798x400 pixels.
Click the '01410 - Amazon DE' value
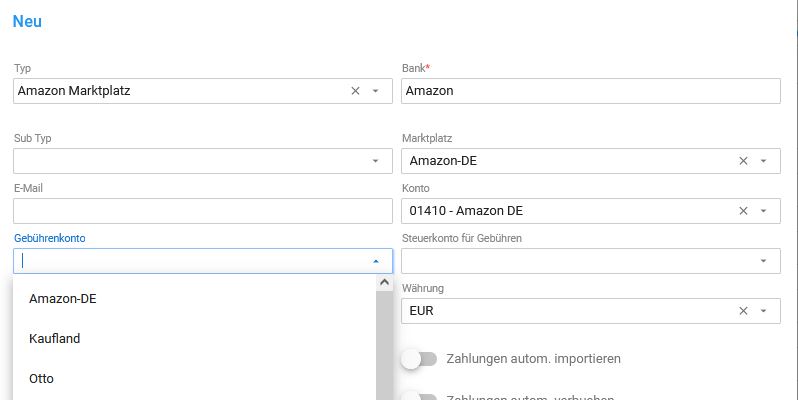[x=466, y=211]
